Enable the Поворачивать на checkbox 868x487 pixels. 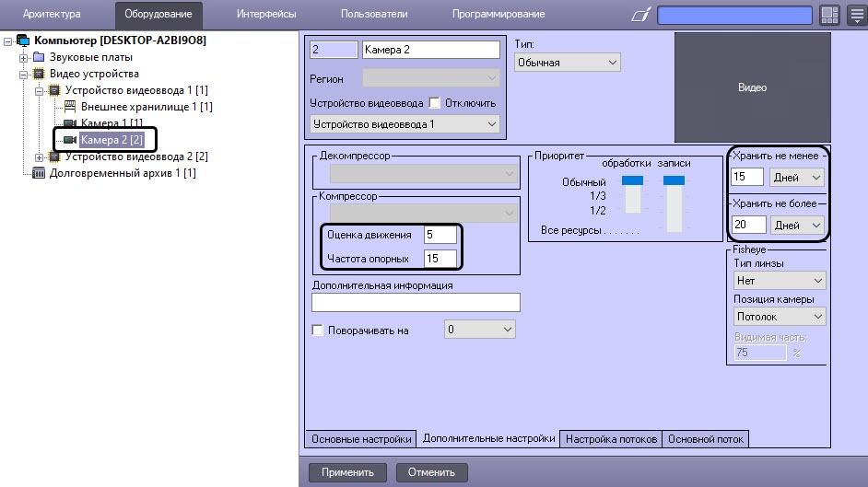pyautogui.click(x=317, y=330)
